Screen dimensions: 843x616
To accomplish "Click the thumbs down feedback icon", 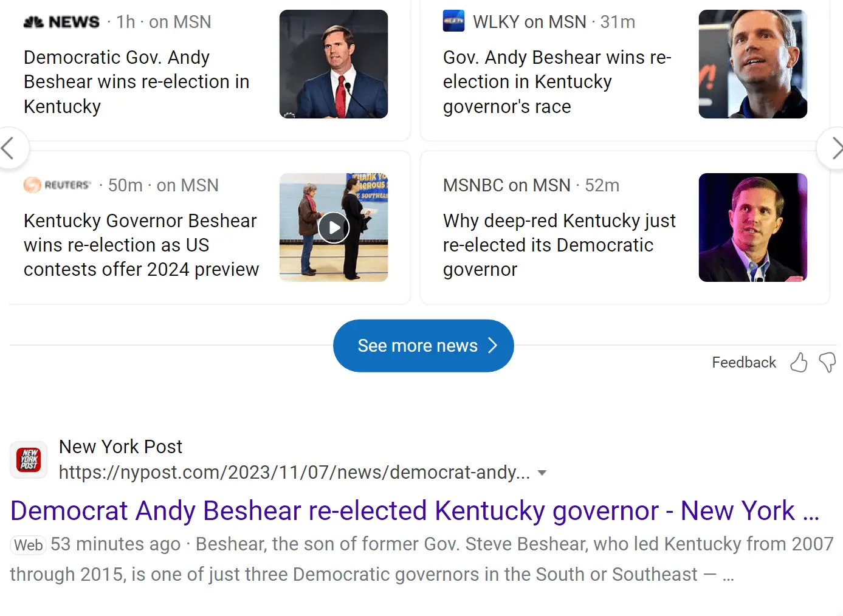I will click(x=827, y=363).
